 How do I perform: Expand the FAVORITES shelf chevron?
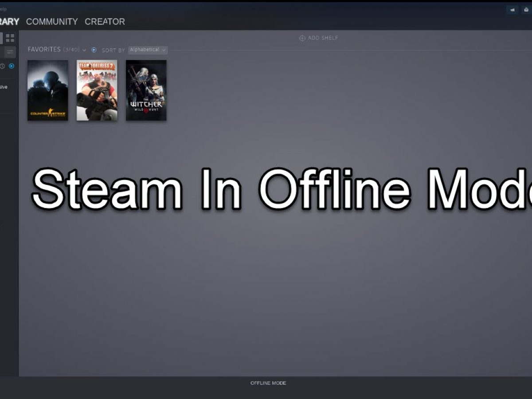[x=84, y=50]
